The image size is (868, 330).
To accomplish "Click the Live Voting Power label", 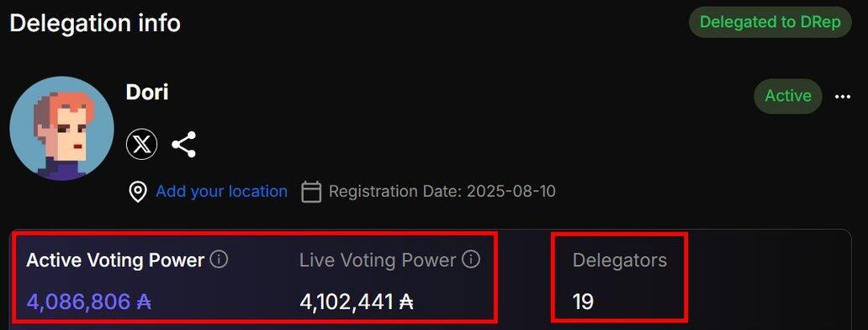I will coord(378,259).
